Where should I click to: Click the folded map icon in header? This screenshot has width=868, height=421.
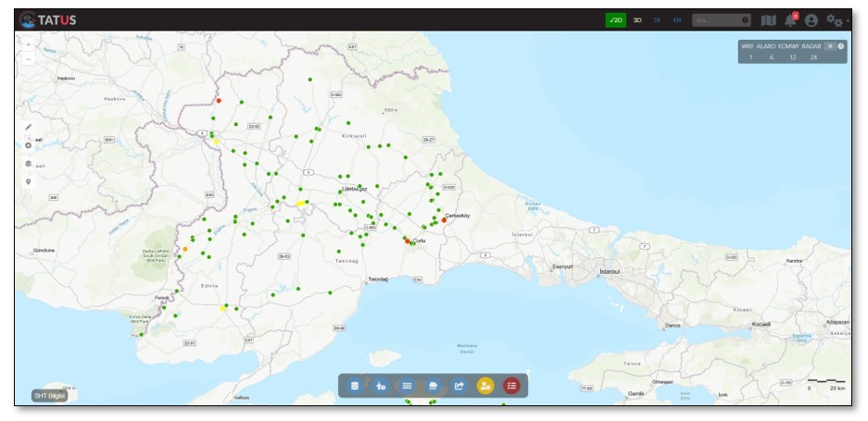pyautogui.click(x=768, y=20)
